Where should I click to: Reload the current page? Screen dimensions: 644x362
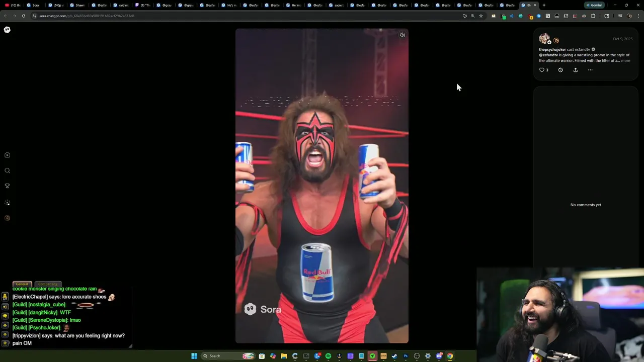point(24,16)
